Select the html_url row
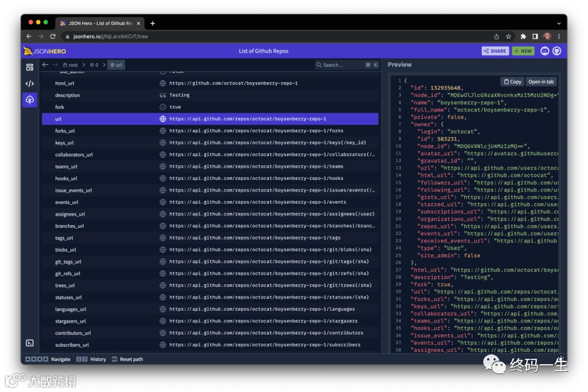 tap(210, 83)
